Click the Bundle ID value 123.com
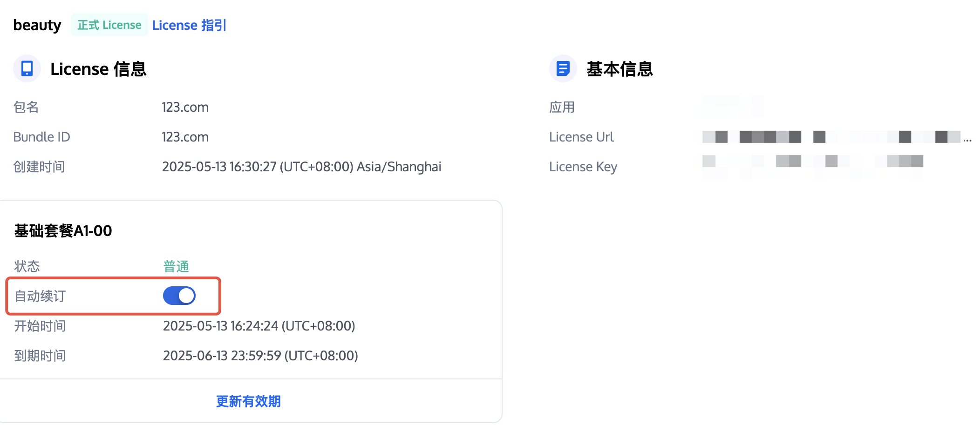 click(x=185, y=137)
